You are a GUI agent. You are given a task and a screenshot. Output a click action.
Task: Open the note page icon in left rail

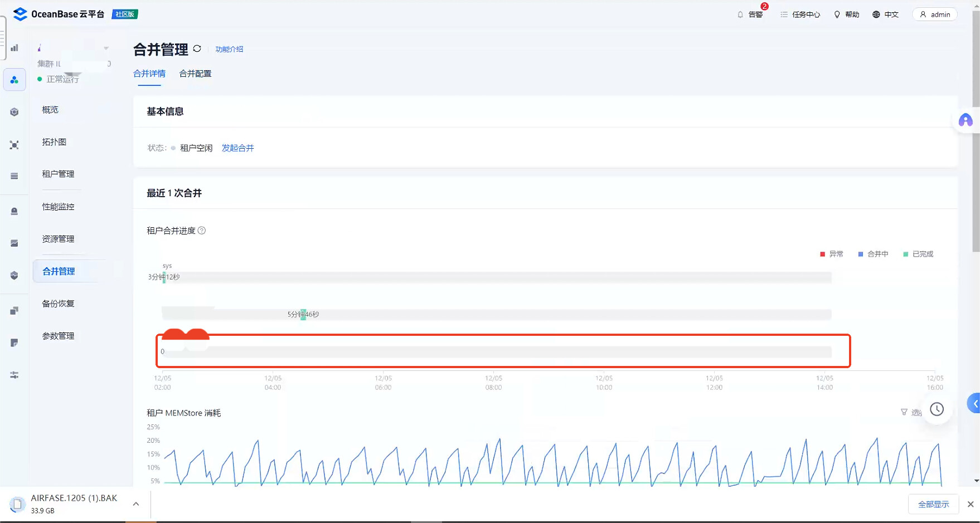[x=14, y=343]
